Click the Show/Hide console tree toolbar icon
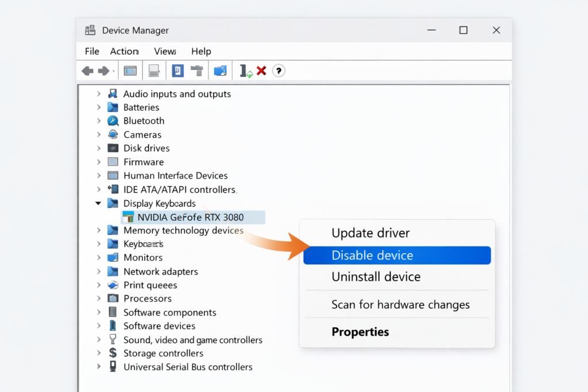 click(x=130, y=70)
